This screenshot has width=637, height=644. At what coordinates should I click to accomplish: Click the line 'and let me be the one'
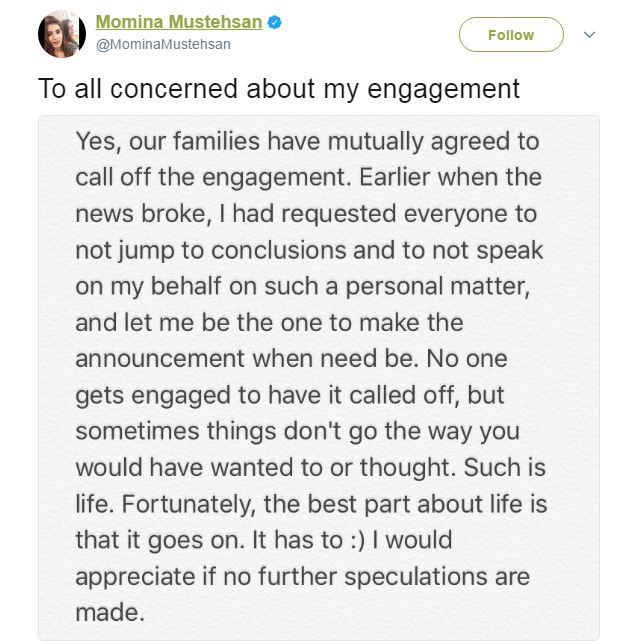point(269,323)
